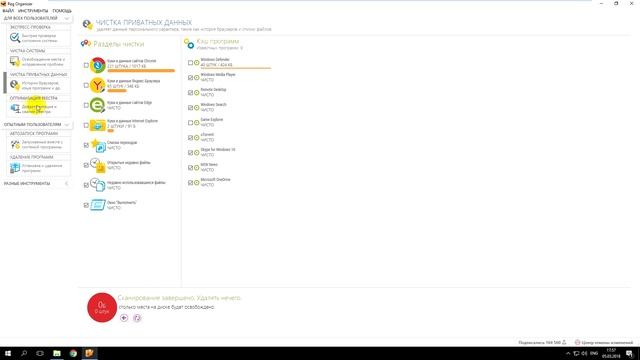The image size is (640, 360).
Task: Open the Центр отмены изменений link
Action: [x=604, y=342]
